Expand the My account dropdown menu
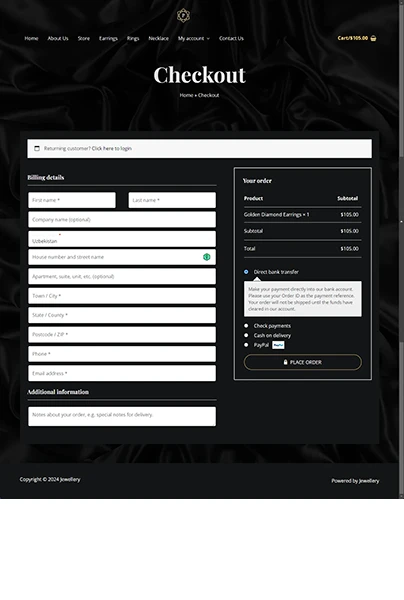The image size is (404, 600). [x=194, y=38]
